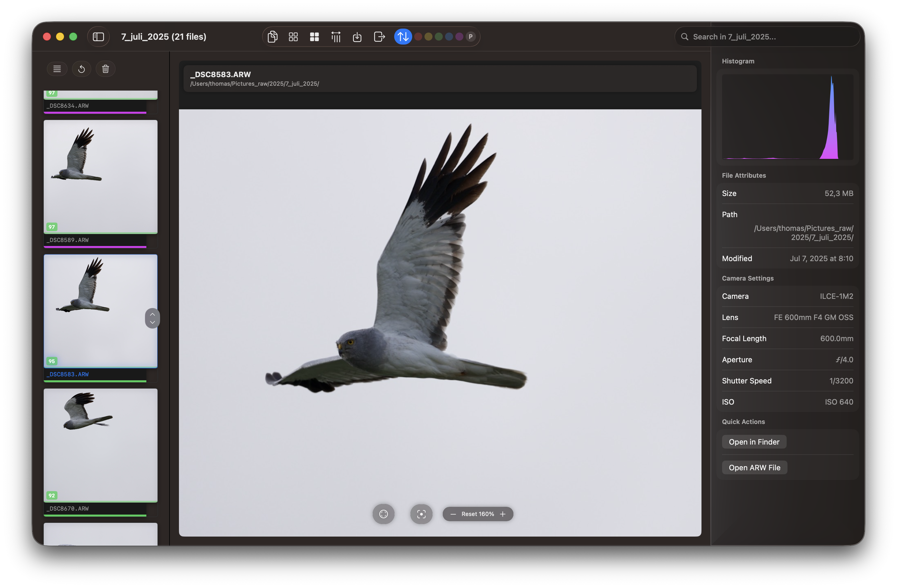Click the import download icon
Image resolution: width=897 pixels, height=588 pixels.
pos(357,37)
